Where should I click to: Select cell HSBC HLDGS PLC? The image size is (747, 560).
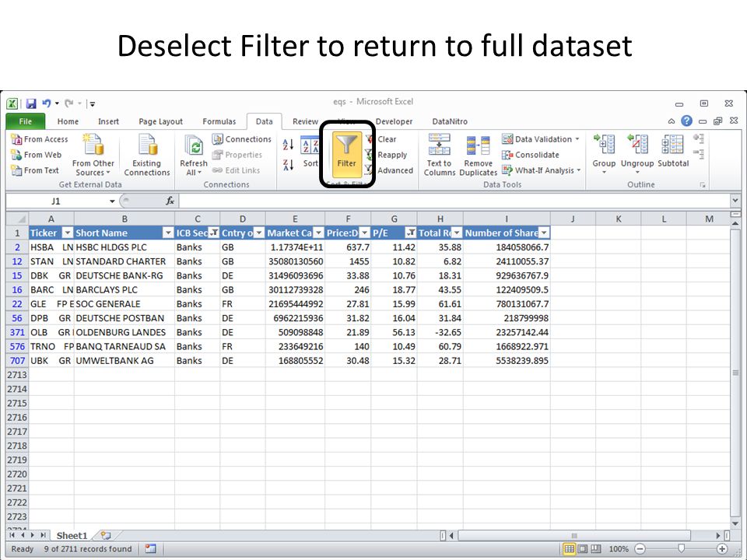[124, 247]
